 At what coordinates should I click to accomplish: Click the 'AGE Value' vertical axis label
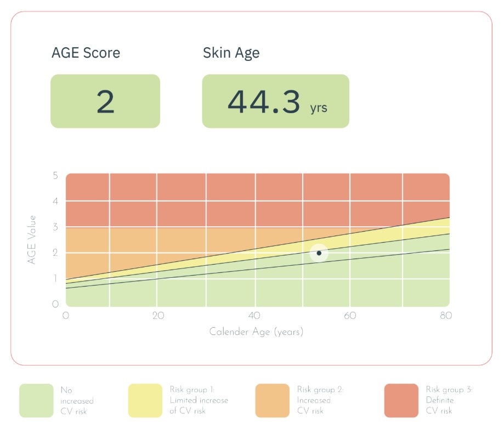(x=32, y=239)
